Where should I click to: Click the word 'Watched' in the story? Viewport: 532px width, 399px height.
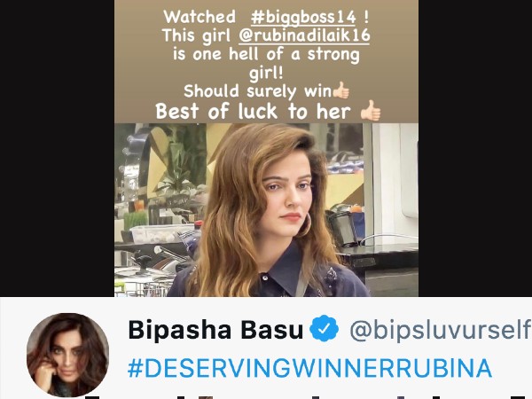point(199,17)
